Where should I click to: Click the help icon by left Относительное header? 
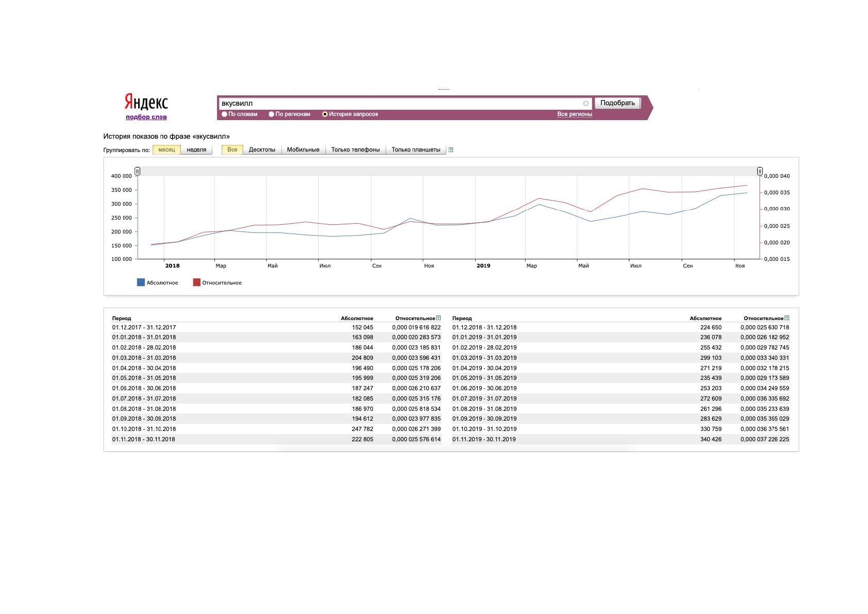pos(439,318)
